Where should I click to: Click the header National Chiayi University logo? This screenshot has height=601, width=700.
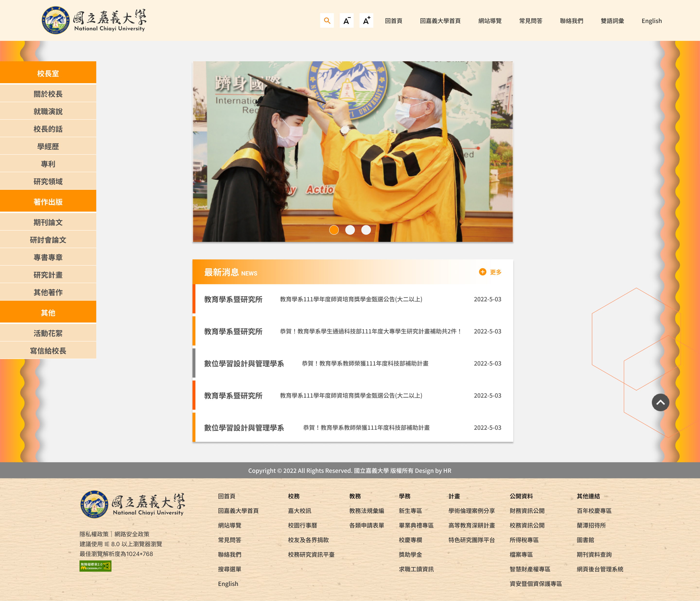[94, 20]
